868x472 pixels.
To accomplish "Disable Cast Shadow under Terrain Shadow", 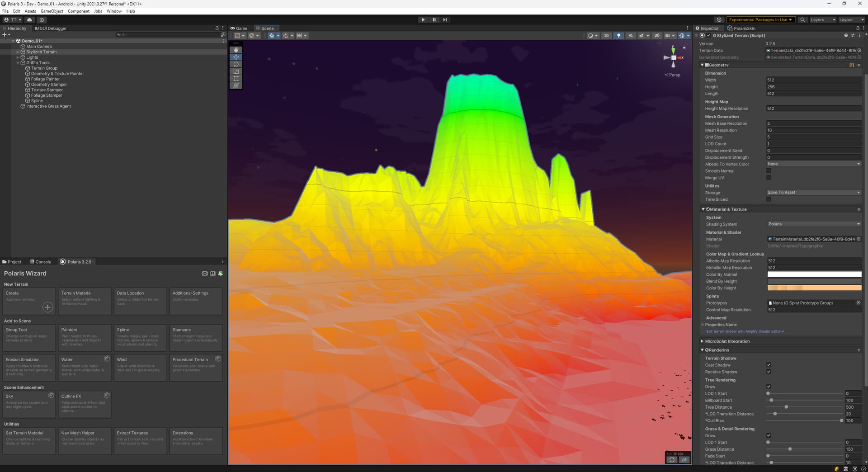I will pos(769,365).
